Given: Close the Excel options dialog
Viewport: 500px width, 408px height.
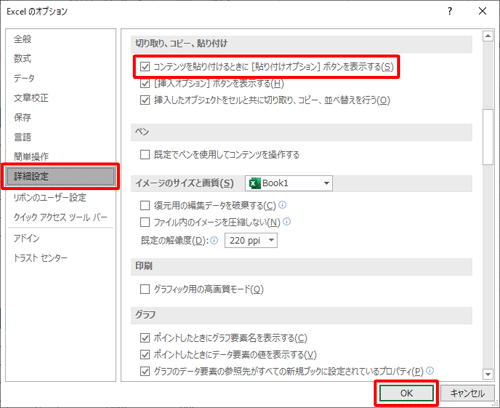Looking at the screenshot, I should 482,11.
